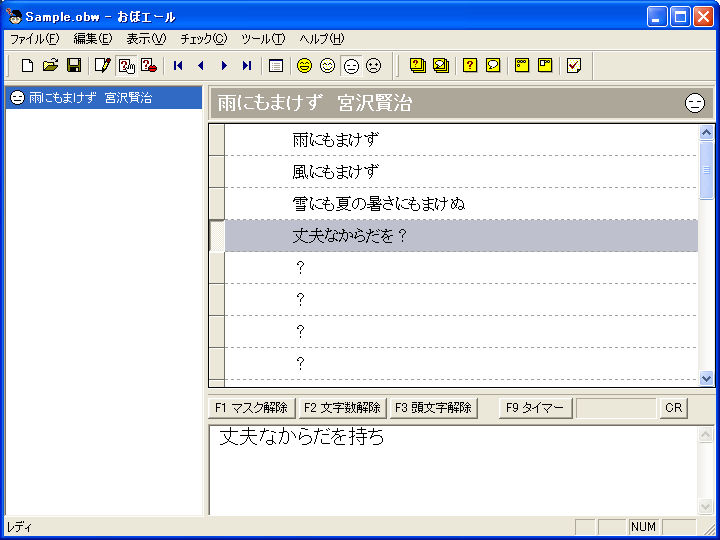Click the answer box containing 丈夫なからだを持ち
720x540 pixels.
(x=454, y=470)
